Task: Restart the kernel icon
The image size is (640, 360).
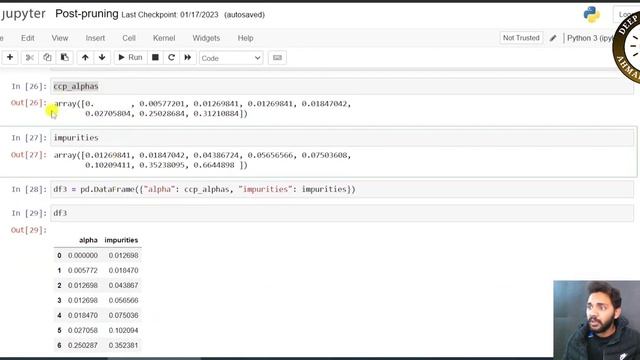Action: pyautogui.click(x=171, y=58)
